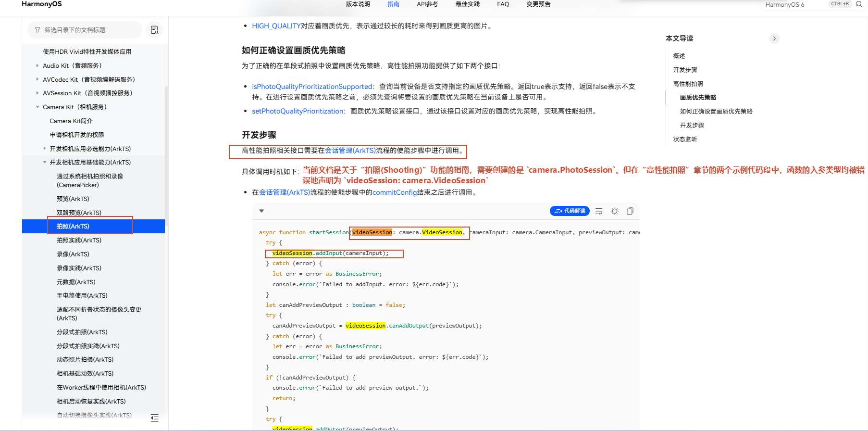This screenshot has width=868, height=431.
Task: Collapse the code block with triangle arrow
Action: pos(261,211)
